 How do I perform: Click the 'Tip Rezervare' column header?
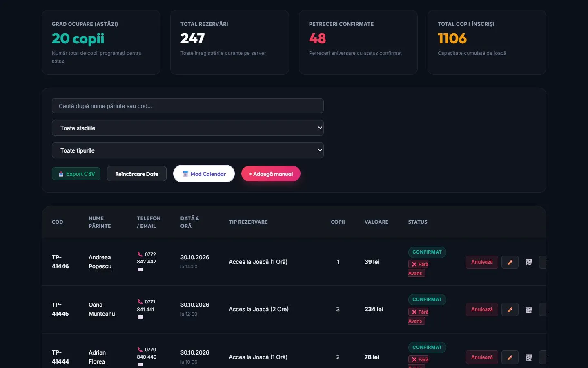click(x=248, y=222)
